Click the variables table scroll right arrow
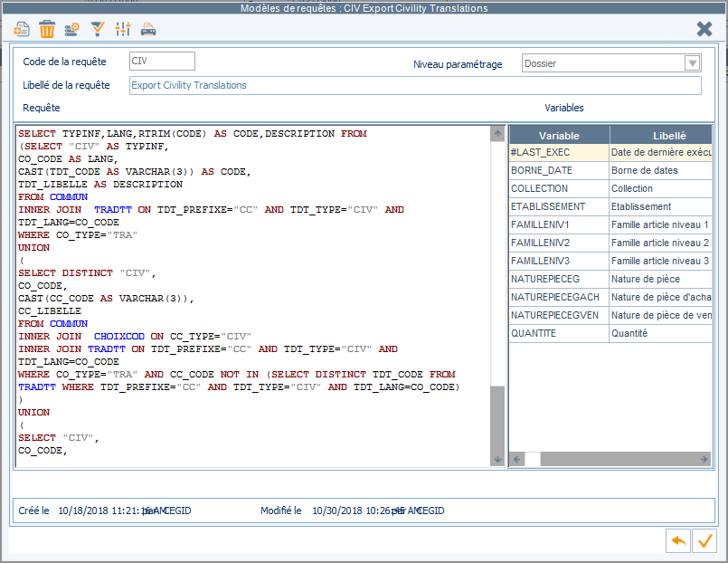 click(x=704, y=460)
